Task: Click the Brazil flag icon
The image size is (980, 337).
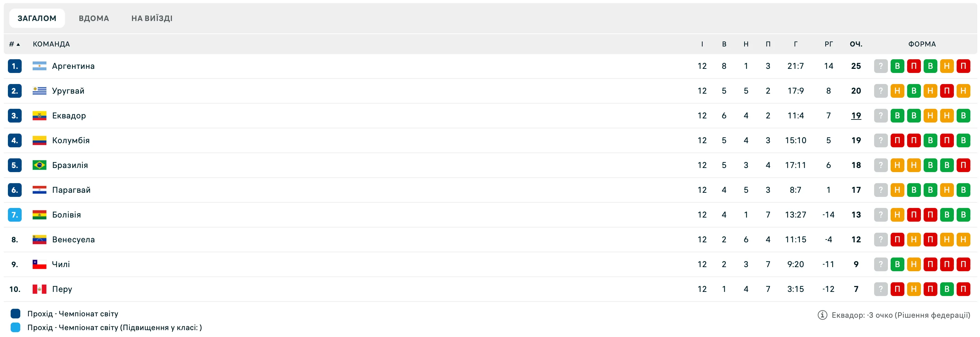Action: pyautogui.click(x=39, y=165)
